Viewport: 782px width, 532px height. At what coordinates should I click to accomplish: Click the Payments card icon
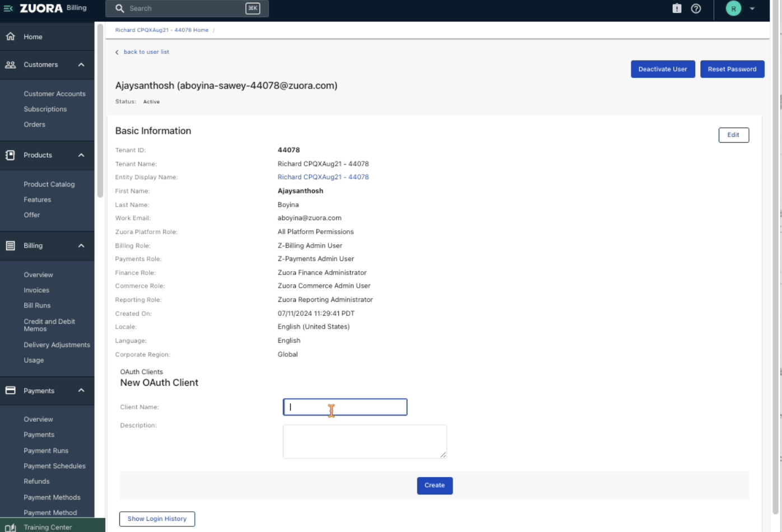10,390
